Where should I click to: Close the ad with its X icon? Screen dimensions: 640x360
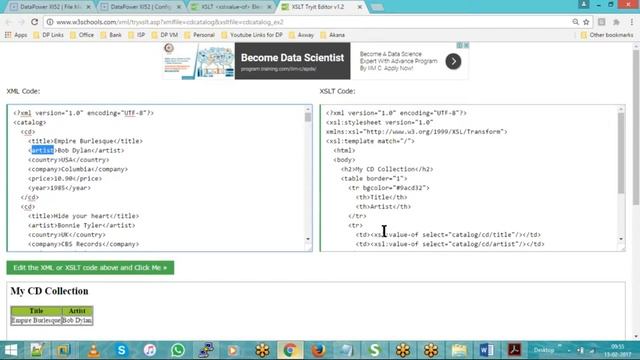(x=466, y=45)
